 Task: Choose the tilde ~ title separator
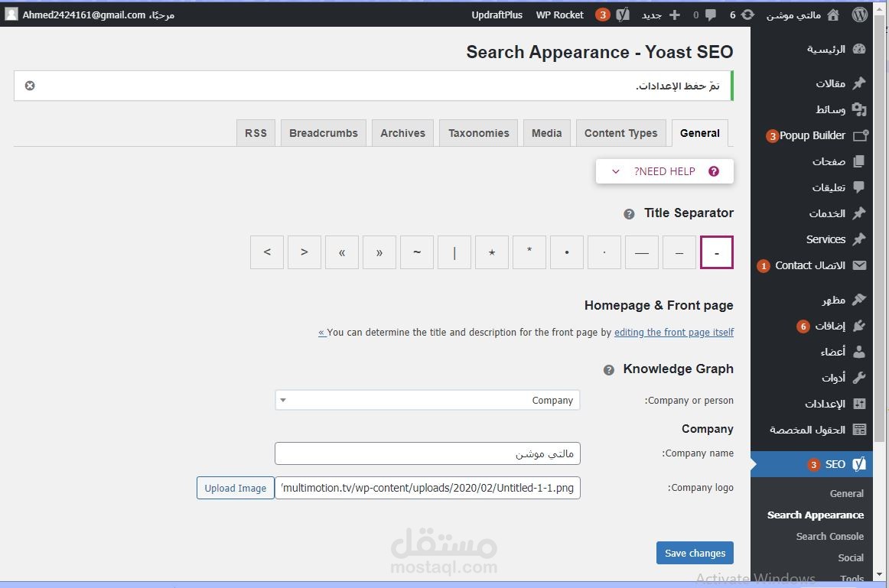tap(417, 252)
